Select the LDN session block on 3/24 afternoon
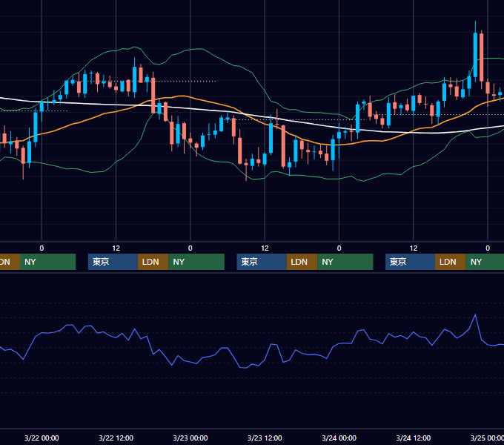 (x=451, y=262)
